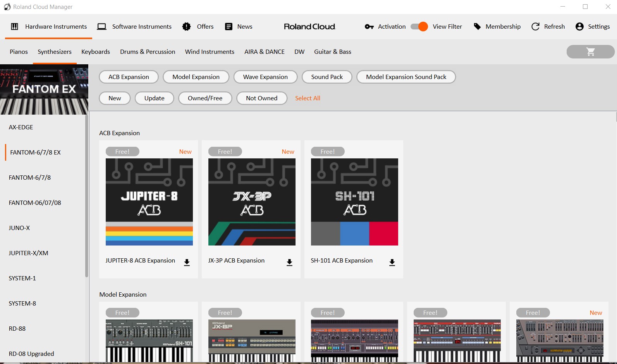Select RD-08 Upgraded in the sidebar
This screenshot has width=617, height=364.
(31, 354)
